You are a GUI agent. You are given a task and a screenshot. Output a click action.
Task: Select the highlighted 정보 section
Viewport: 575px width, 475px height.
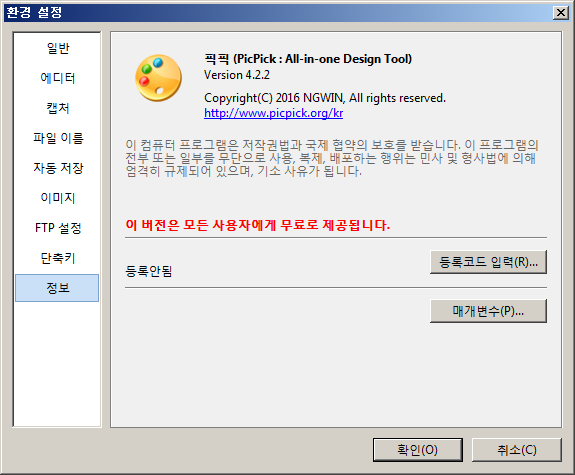pos(57,288)
